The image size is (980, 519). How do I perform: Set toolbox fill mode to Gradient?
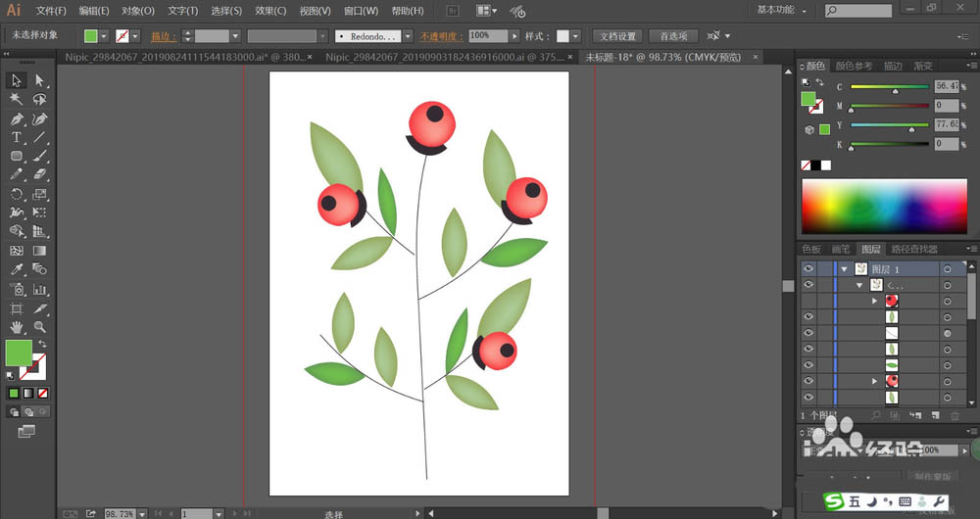click(x=28, y=394)
